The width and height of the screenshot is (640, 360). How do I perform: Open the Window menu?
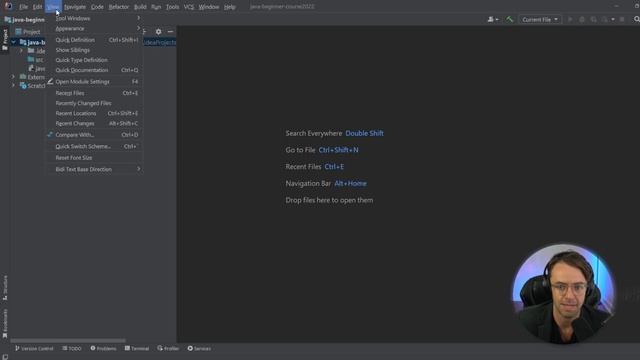pyautogui.click(x=209, y=7)
